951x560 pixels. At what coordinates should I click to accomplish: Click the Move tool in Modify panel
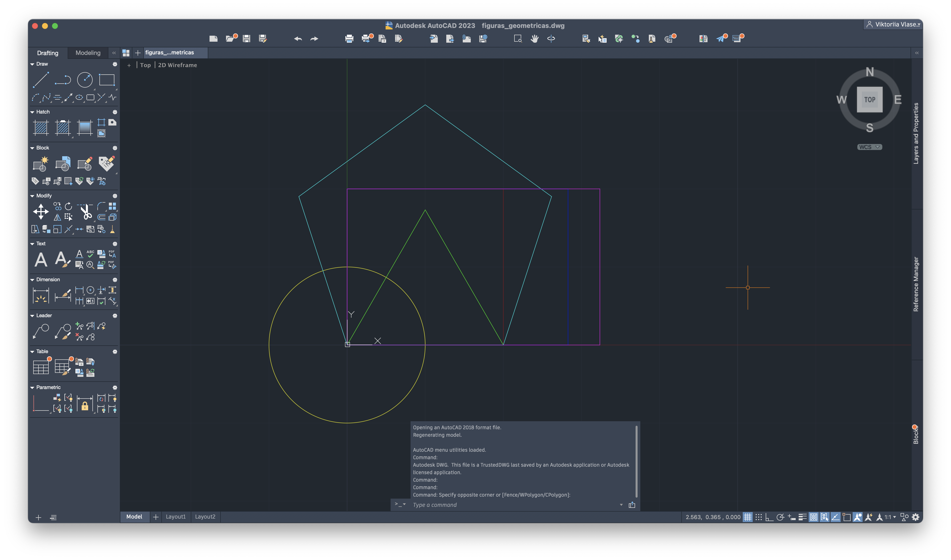coord(41,211)
